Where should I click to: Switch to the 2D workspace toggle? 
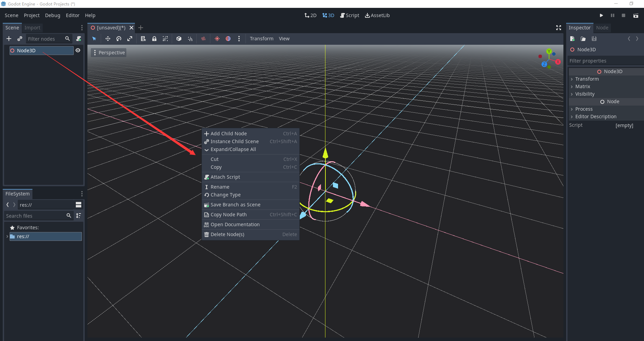pyautogui.click(x=310, y=15)
